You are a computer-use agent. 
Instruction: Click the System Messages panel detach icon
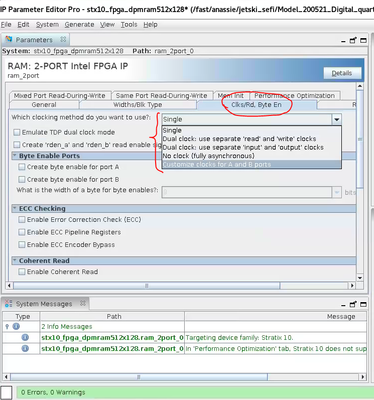click(353, 304)
